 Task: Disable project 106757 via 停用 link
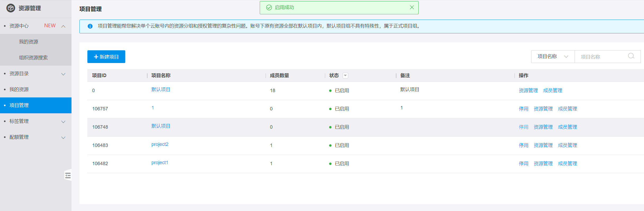(x=523, y=109)
